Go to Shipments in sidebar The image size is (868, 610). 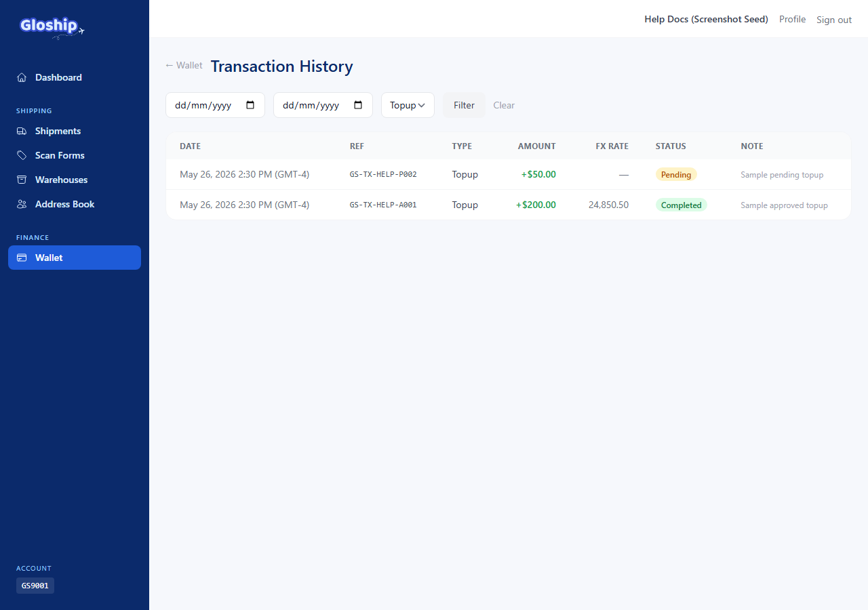click(x=75, y=131)
